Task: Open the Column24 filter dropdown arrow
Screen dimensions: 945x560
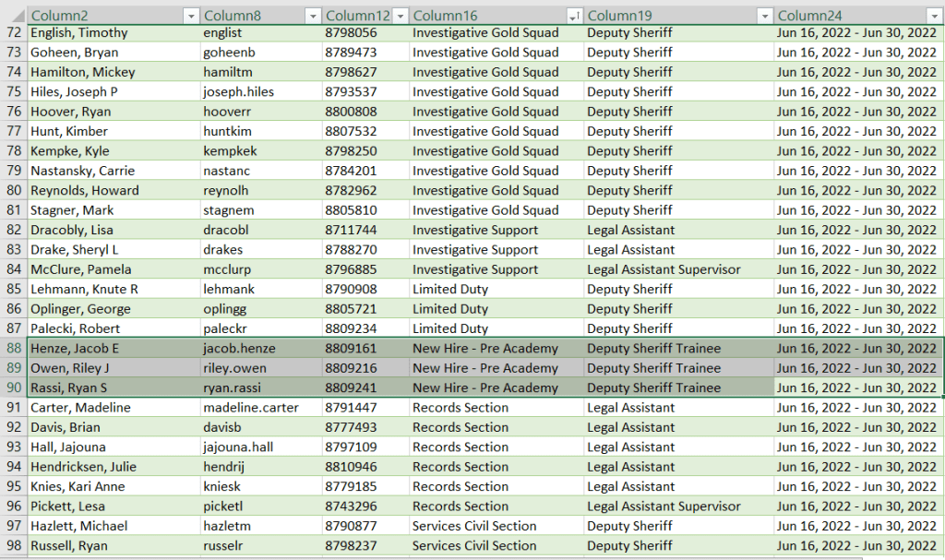Action: click(932, 16)
